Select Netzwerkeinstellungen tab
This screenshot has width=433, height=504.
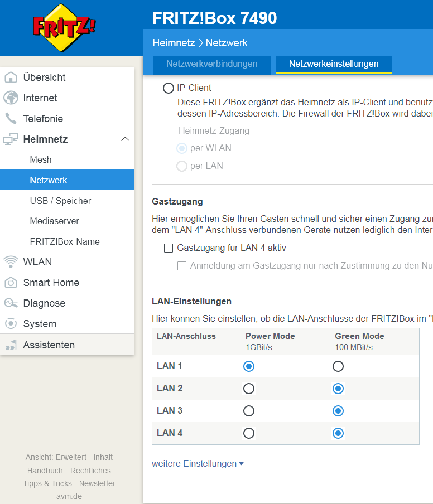(x=334, y=64)
